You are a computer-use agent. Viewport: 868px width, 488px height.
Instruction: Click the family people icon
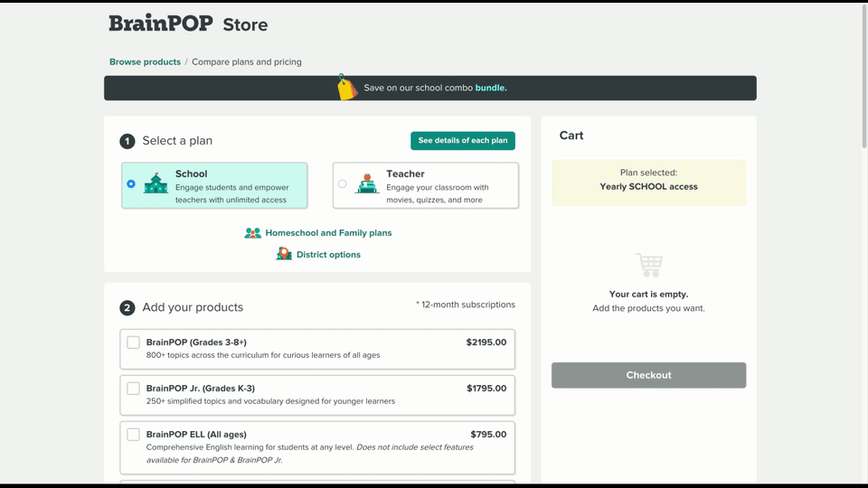coord(252,233)
